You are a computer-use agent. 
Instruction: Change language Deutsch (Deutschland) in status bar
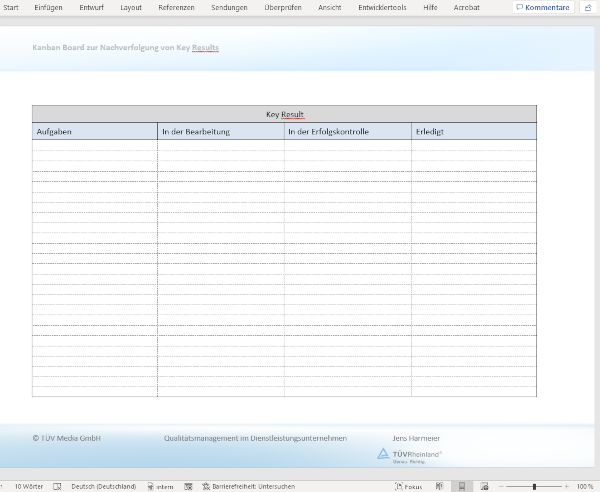pos(103,486)
